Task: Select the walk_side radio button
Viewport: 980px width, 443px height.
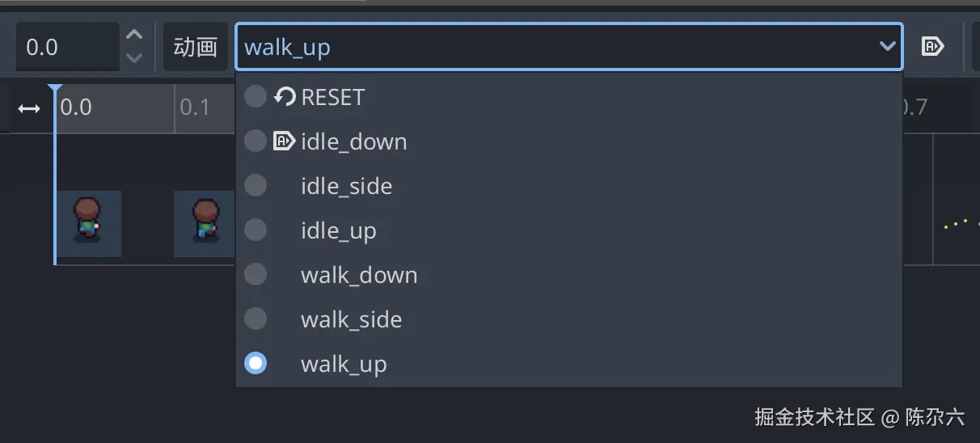Action: (x=256, y=319)
